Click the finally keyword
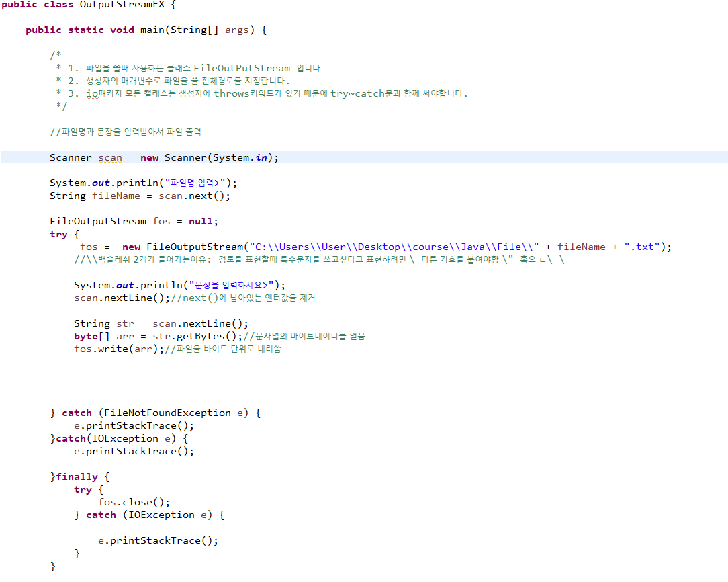Image resolution: width=728 pixels, height=582 pixels. (77, 477)
